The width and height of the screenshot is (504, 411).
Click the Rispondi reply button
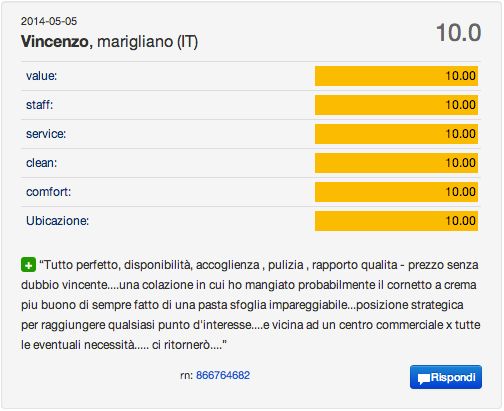[446, 377]
